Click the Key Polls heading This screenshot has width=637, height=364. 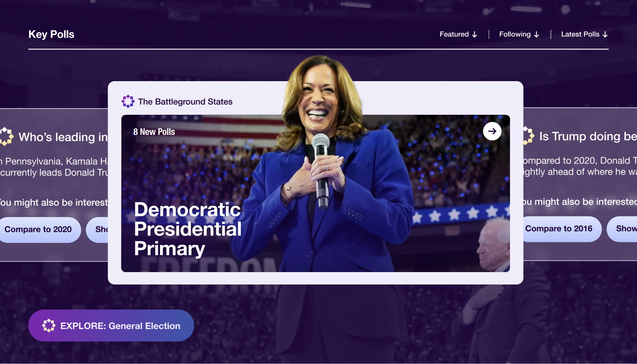(51, 34)
